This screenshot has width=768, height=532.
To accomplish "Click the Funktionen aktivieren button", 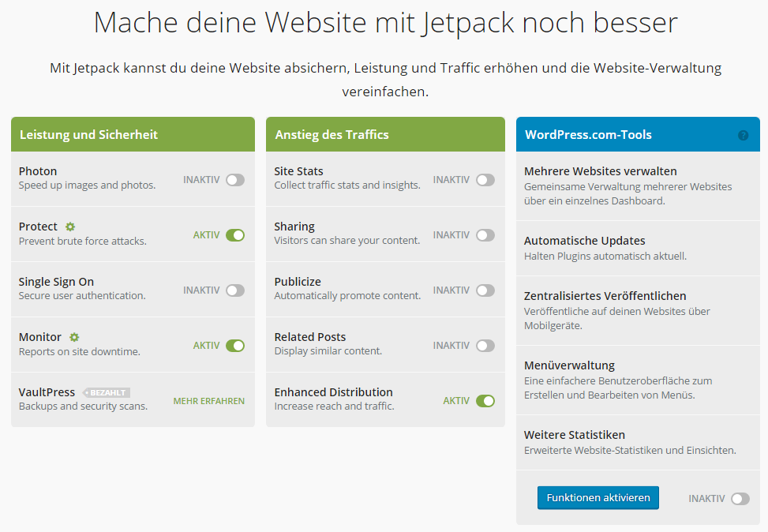I will coord(598,498).
